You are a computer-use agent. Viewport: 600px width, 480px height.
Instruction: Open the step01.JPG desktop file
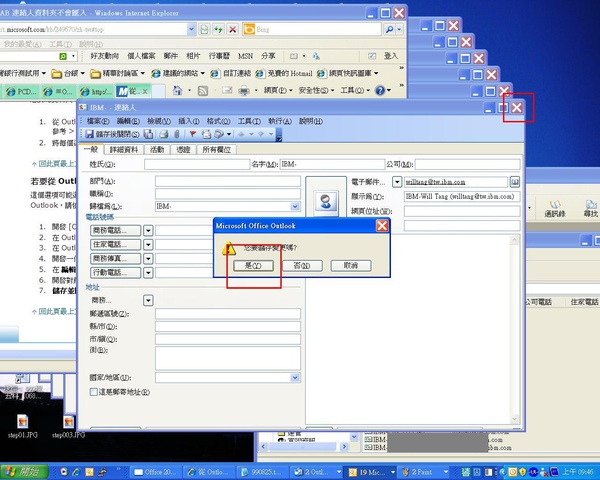click(23, 426)
